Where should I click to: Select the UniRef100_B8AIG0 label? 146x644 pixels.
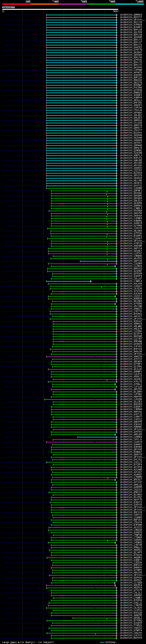pos(131,80)
